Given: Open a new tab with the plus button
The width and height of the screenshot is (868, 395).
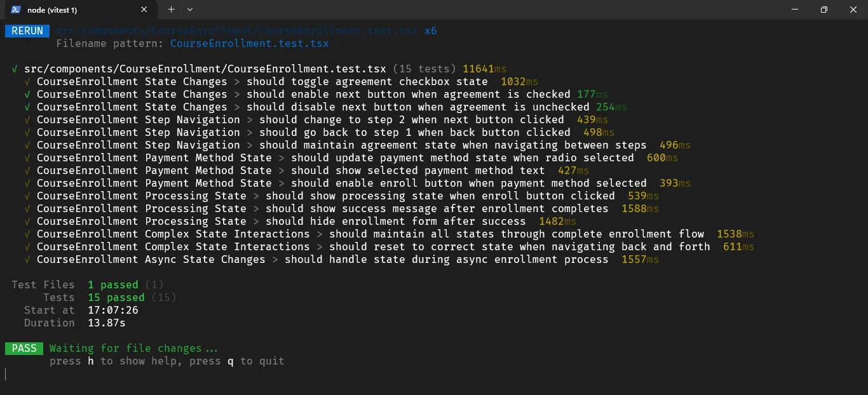Looking at the screenshot, I should tap(170, 10).
